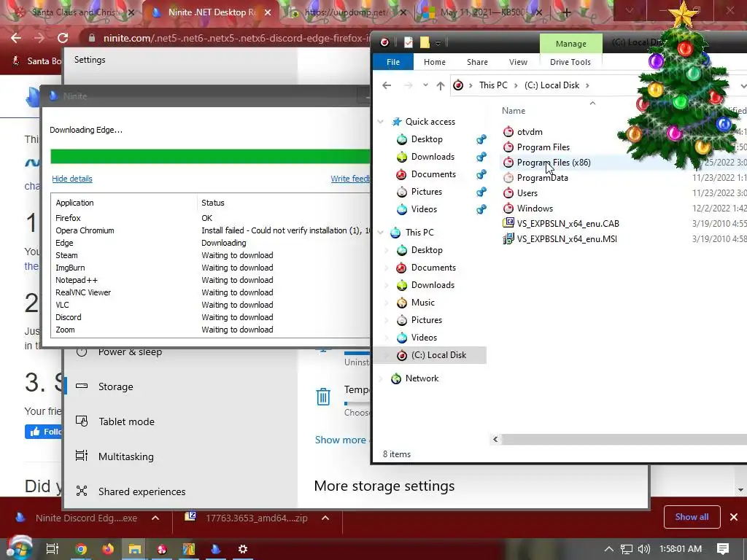The image size is (747, 560).
Task: Open the Drive Tools tab
Action: point(570,62)
